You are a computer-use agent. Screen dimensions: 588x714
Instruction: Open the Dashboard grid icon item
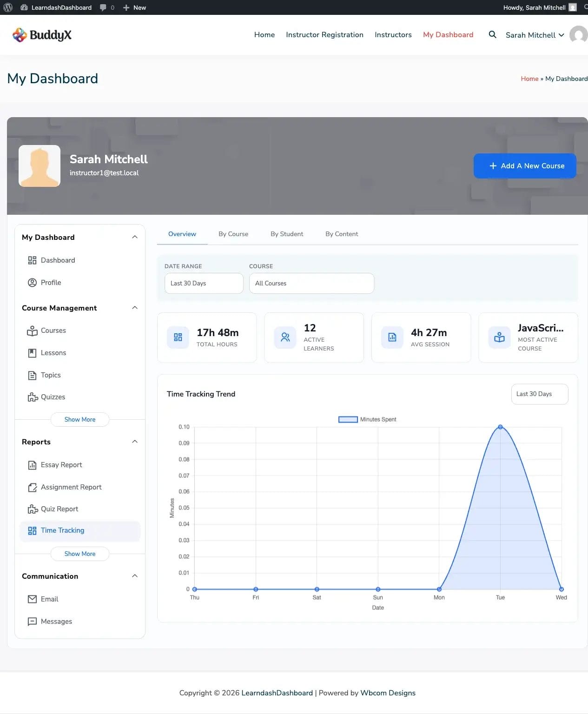tap(32, 260)
